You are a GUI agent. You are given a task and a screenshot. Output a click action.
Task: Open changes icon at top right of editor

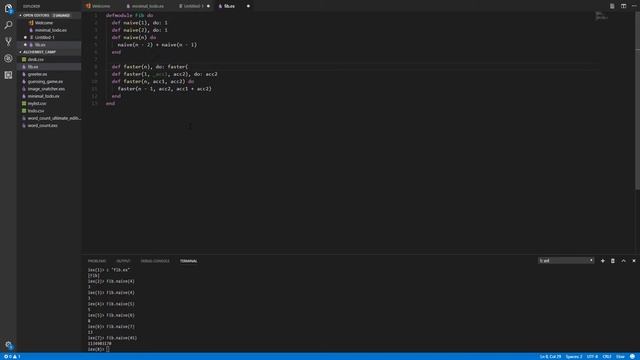612,6
